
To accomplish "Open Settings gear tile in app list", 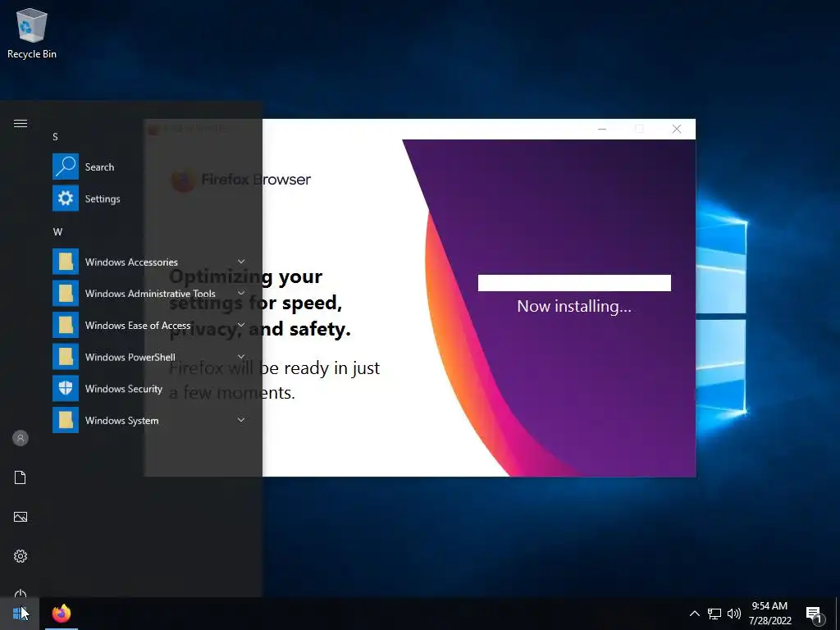I will click(x=66, y=199).
